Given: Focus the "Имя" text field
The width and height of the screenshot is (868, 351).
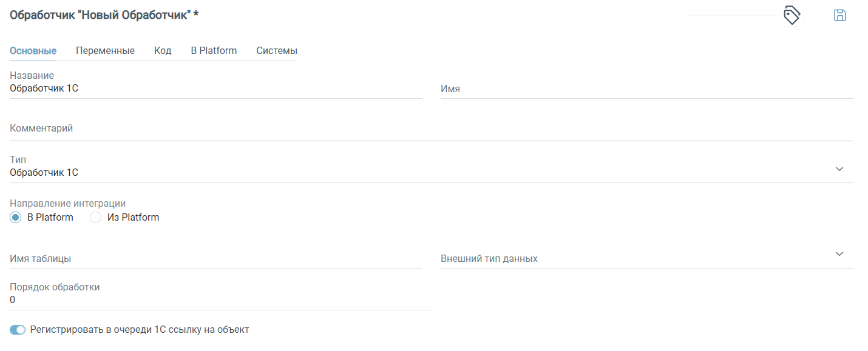Looking at the screenshot, I should click(646, 89).
